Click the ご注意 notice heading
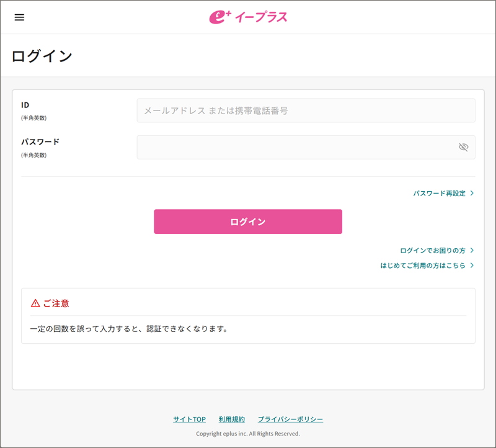 click(56, 303)
